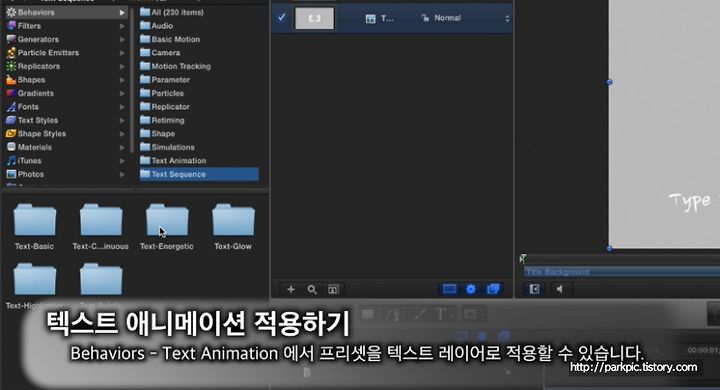Expand the Replicators category arrow
The image size is (720, 390).
coord(122,66)
